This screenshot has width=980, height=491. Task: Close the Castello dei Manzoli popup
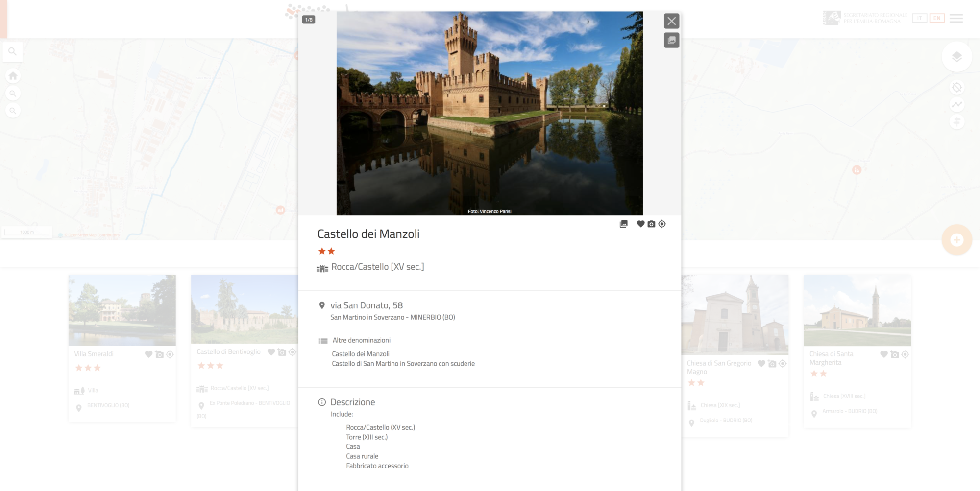tap(671, 21)
